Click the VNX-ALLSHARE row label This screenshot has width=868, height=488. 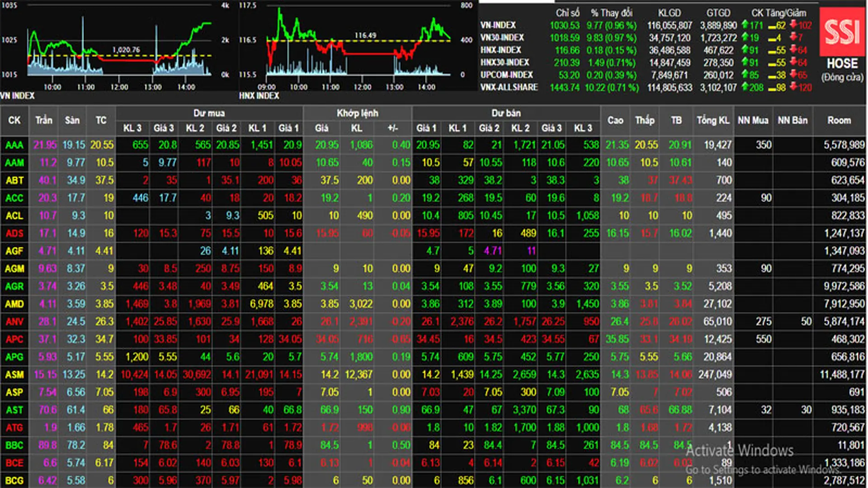tap(509, 87)
